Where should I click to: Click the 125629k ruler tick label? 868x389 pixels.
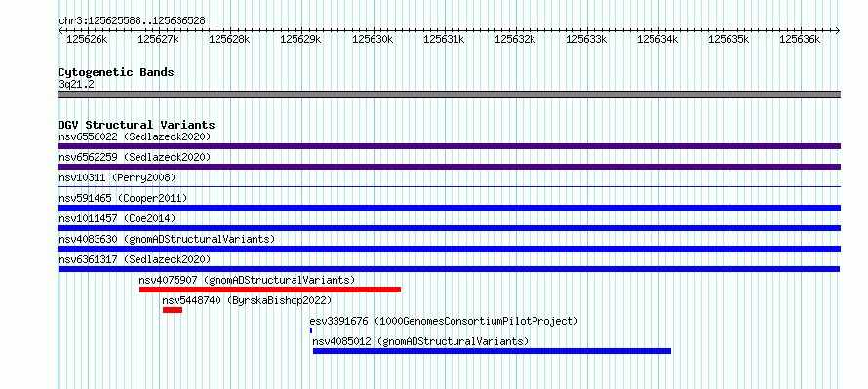click(x=301, y=39)
